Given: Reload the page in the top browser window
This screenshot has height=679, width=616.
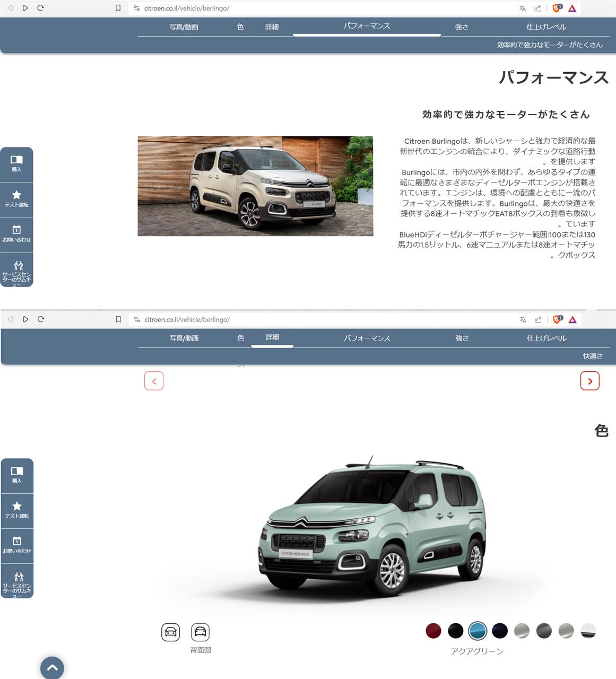Looking at the screenshot, I should tap(40, 8).
